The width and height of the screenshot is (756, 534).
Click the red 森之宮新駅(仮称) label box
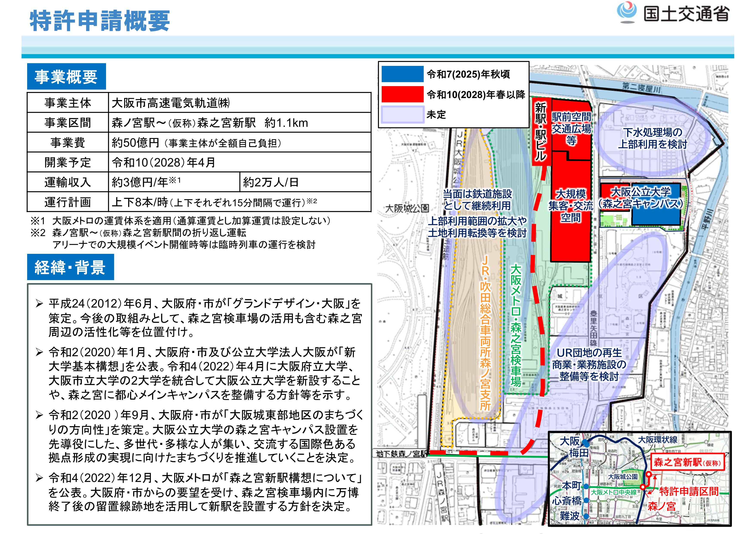(x=688, y=462)
